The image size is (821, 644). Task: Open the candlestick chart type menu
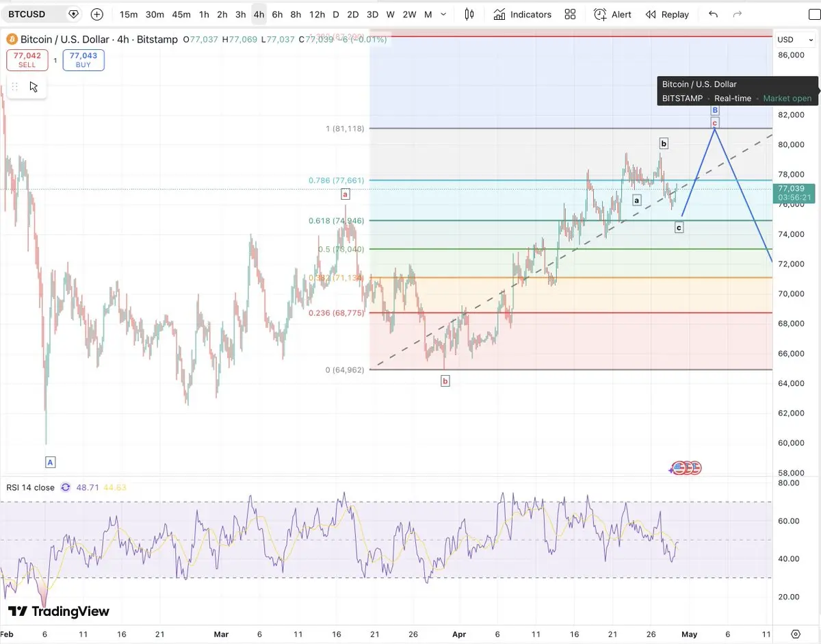tap(469, 14)
